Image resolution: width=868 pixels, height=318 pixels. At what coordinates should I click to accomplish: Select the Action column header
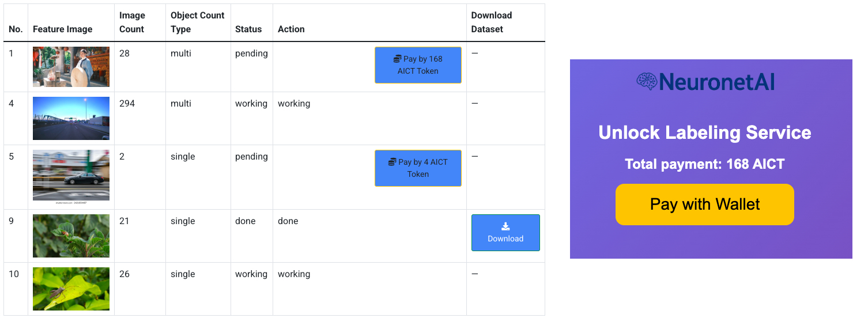pos(291,29)
